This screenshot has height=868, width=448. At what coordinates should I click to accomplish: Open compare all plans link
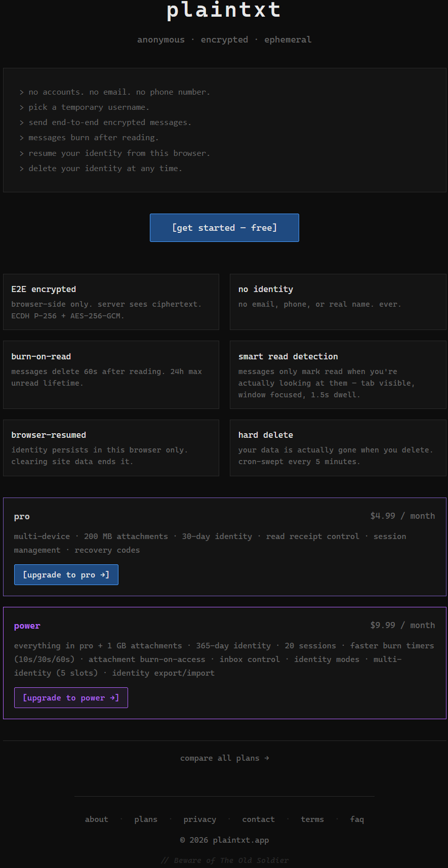point(224,758)
